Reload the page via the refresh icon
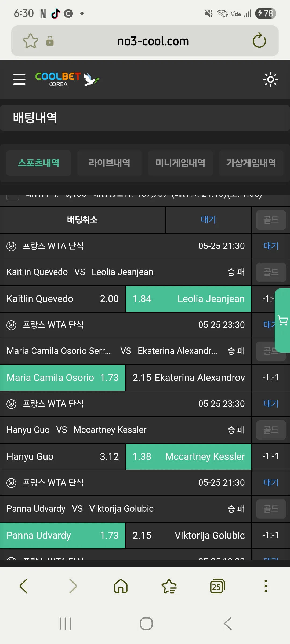This screenshot has height=644, width=290. click(259, 41)
